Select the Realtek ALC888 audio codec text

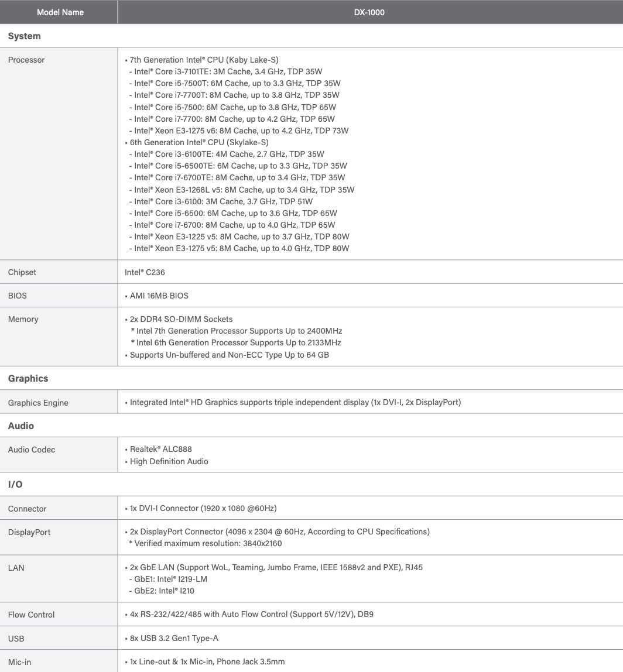(160, 449)
